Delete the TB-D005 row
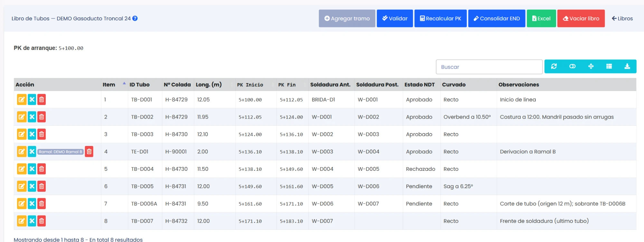 (42, 186)
